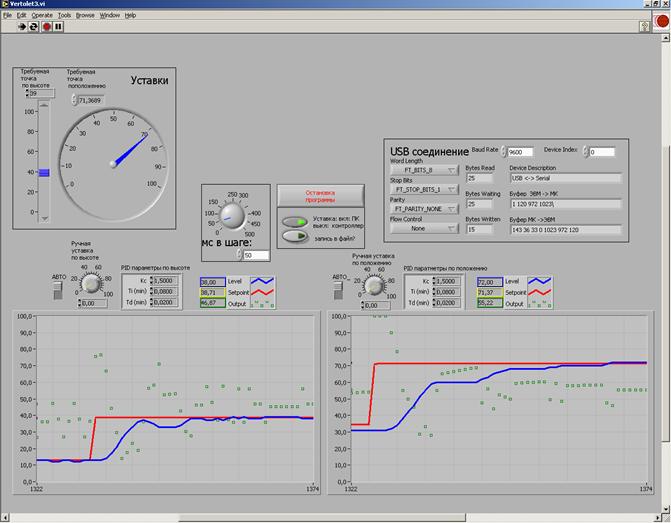Image resolution: width=671 pixels, height=523 pixels.
Task: Click the green Output plot legend icon in right panel
Action: coord(538,303)
